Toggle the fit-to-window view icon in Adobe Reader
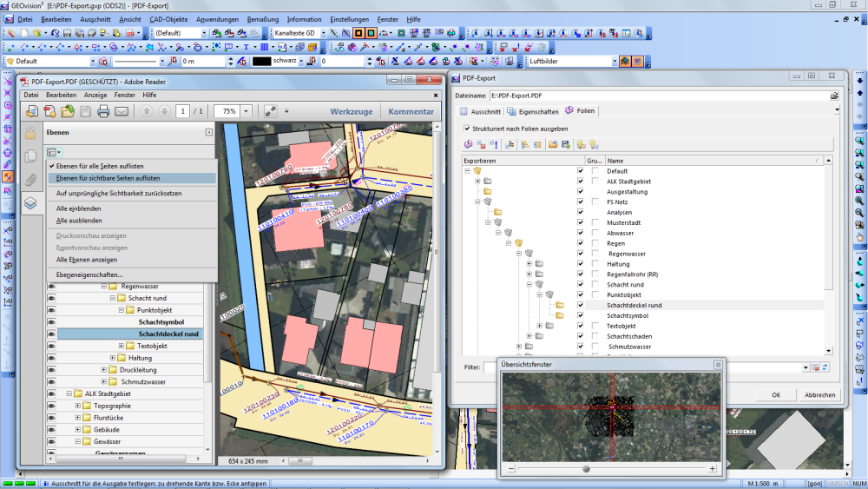The width and height of the screenshot is (868, 489). 271,111
